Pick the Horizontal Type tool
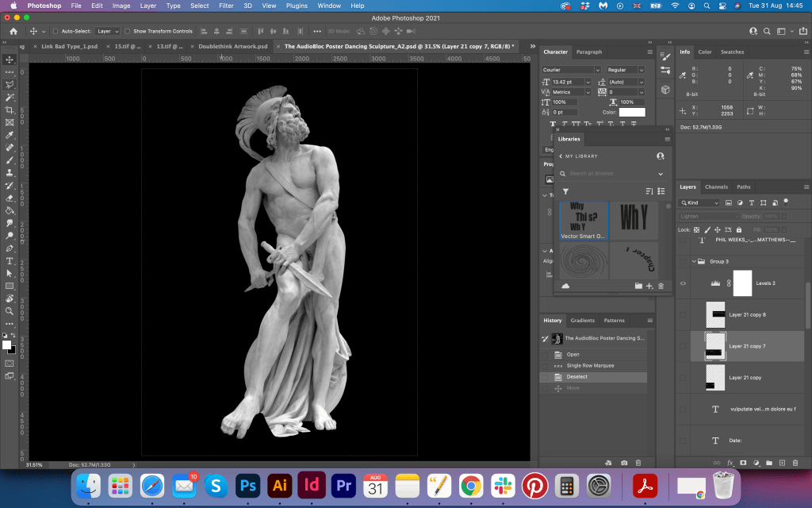Image resolution: width=812 pixels, height=508 pixels. (x=10, y=260)
